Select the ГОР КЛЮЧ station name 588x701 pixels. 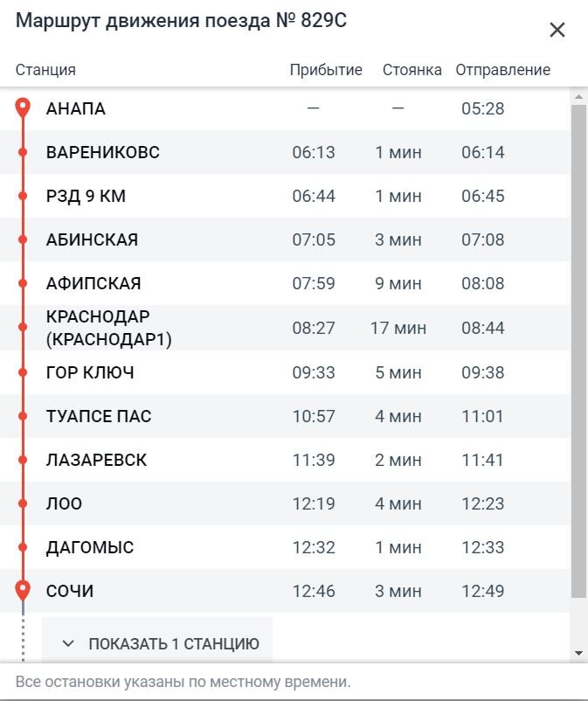point(90,372)
